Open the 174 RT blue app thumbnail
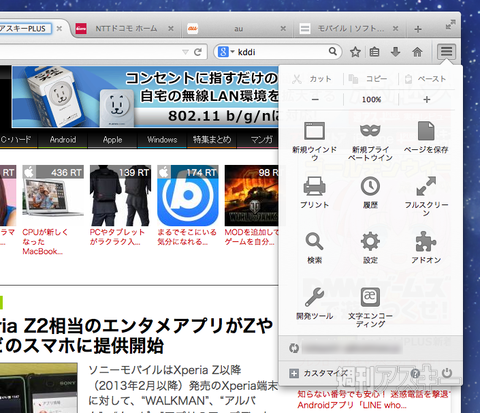 188,195
